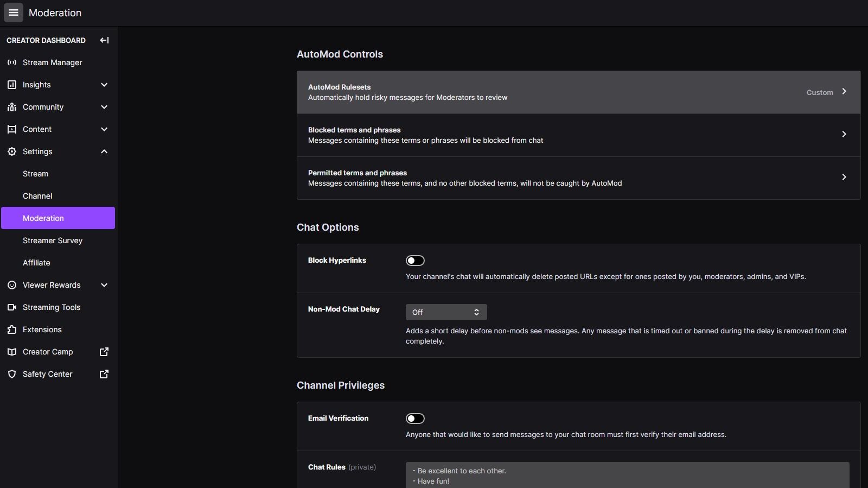The width and height of the screenshot is (868, 488).
Task: Expand the Community section chevron
Action: pos(104,107)
